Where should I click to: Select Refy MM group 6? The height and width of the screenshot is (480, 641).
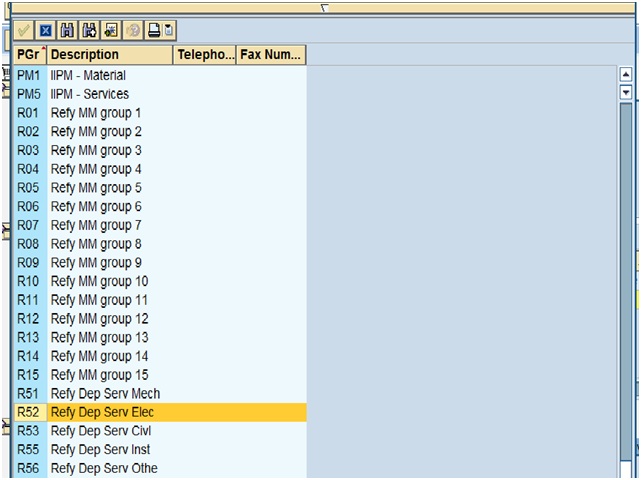click(96, 206)
